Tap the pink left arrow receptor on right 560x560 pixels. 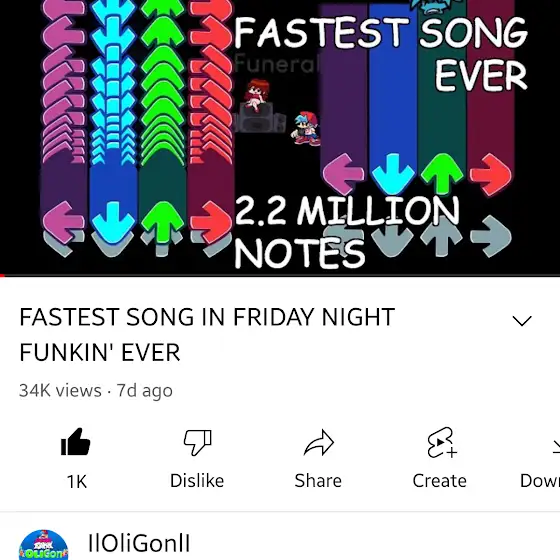pyautogui.click(x=344, y=174)
